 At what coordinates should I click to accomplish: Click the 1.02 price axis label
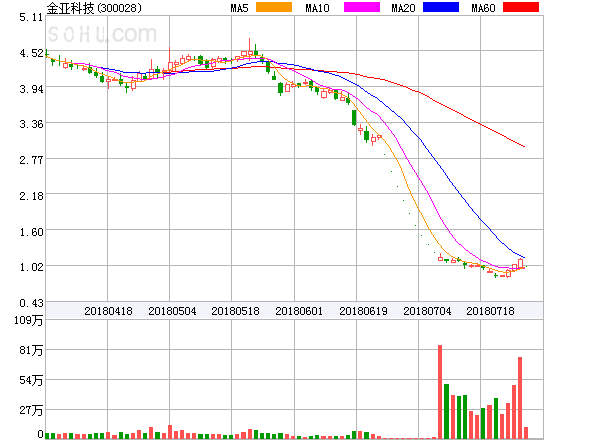(x=31, y=267)
